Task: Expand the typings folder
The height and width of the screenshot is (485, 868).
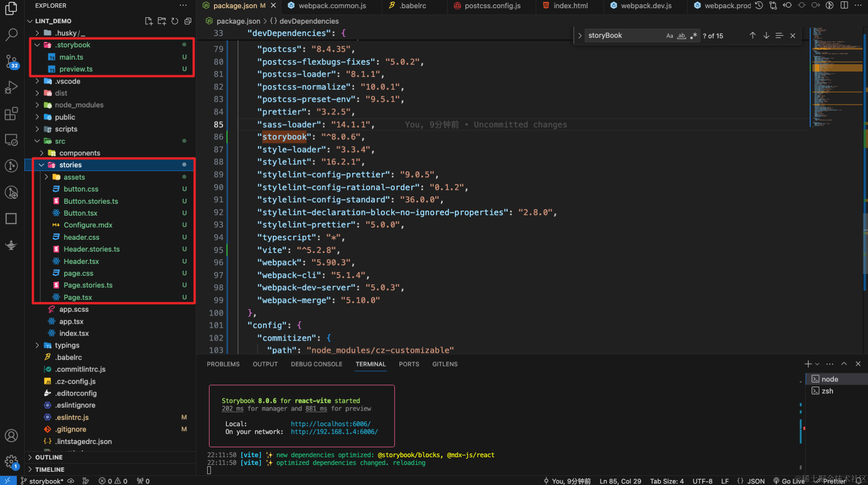Action: point(37,345)
